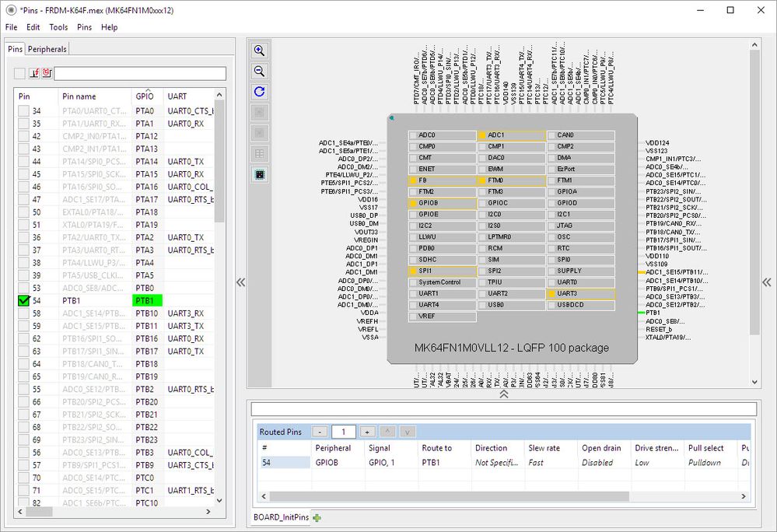Click the pin filter search box
Image resolution: width=777 pixels, height=532 pixels.
pos(140,73)
